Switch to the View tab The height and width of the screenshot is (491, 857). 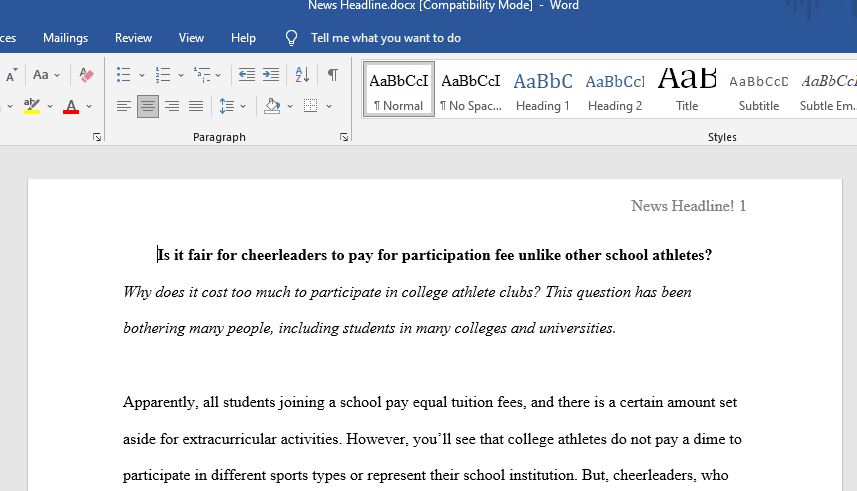(191, 38)
